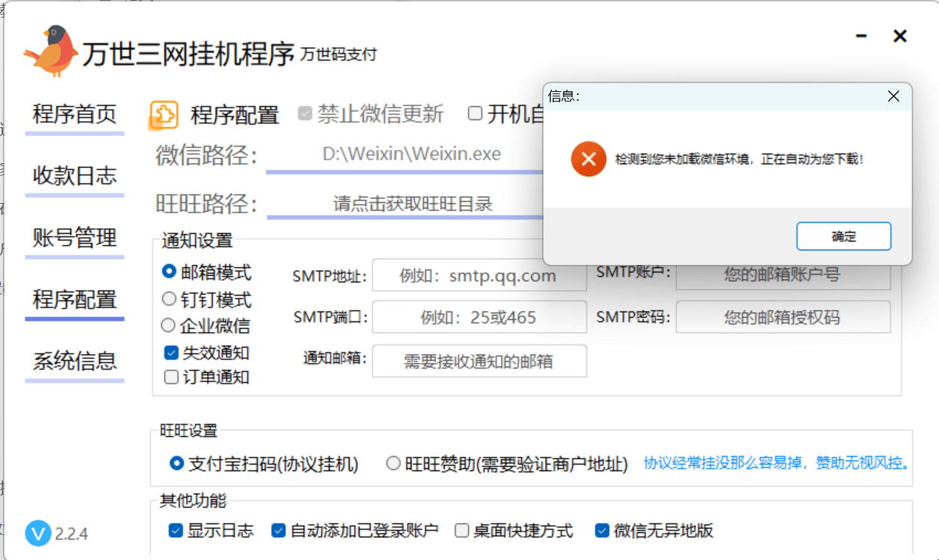Select 钉钉模式 radio button
Screen dimensions: 939x560
(x=206, y=300)
